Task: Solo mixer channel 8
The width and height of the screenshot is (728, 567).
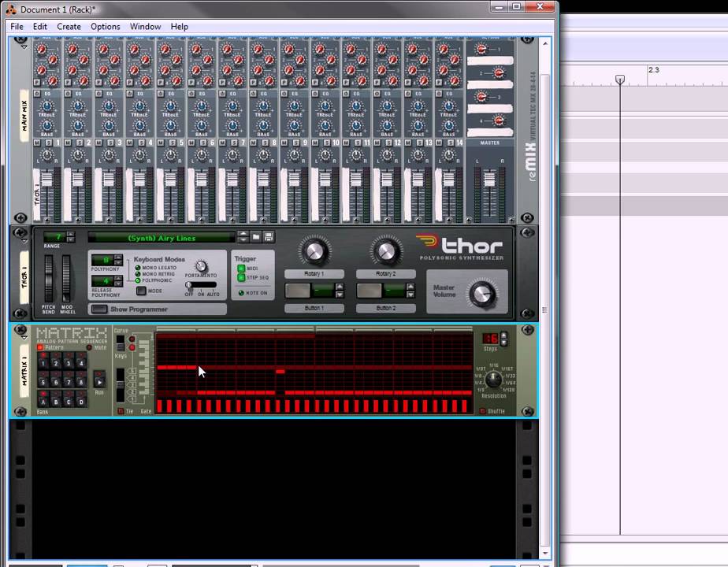Action: click(265, 143)
